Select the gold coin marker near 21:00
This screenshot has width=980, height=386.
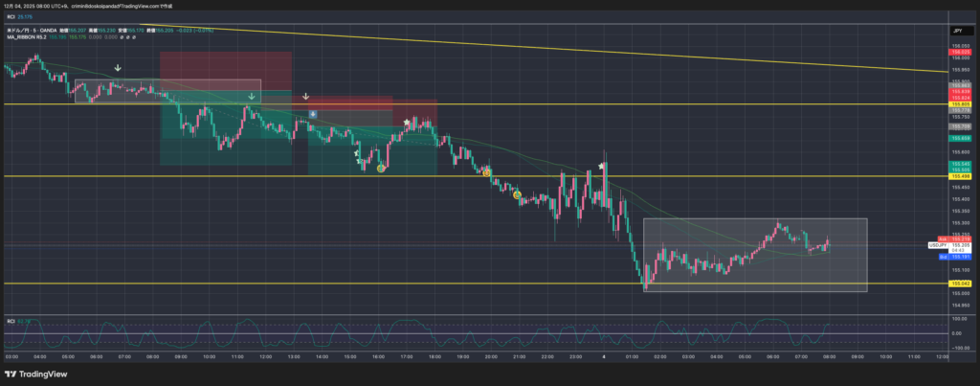tap(517, 195)
